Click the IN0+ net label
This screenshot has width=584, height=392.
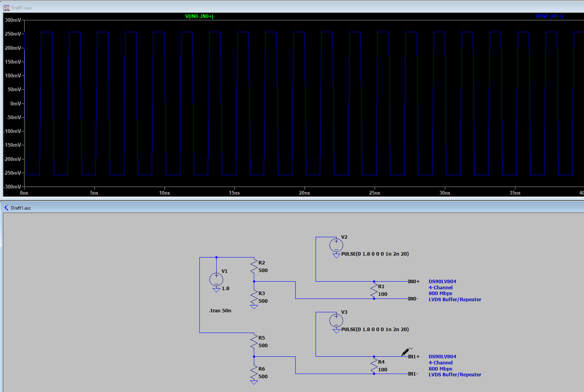click(413, 282)
